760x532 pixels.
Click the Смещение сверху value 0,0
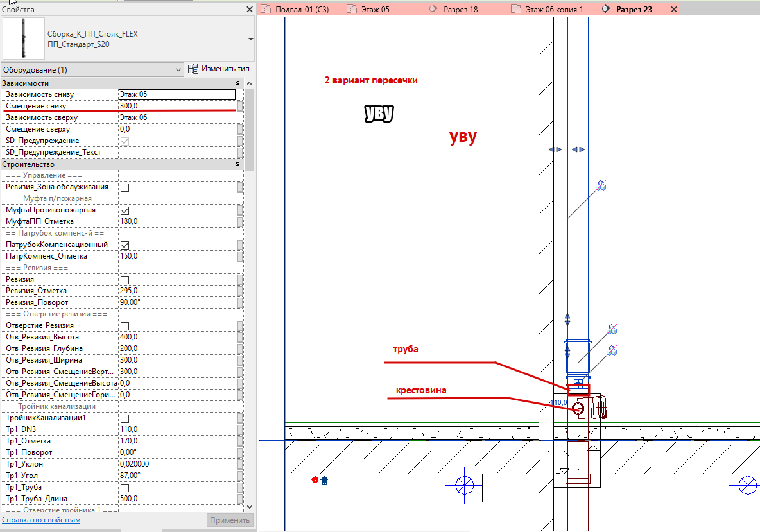point(177,129)
